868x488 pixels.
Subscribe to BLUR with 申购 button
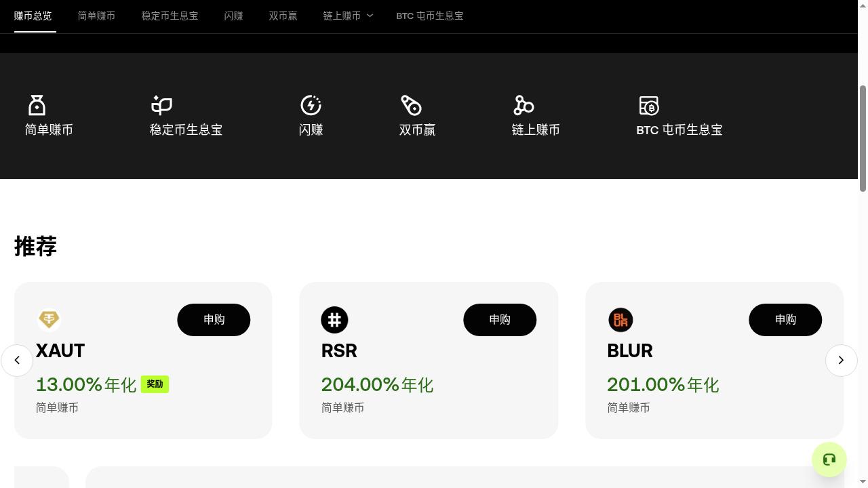tap(785, 320)
